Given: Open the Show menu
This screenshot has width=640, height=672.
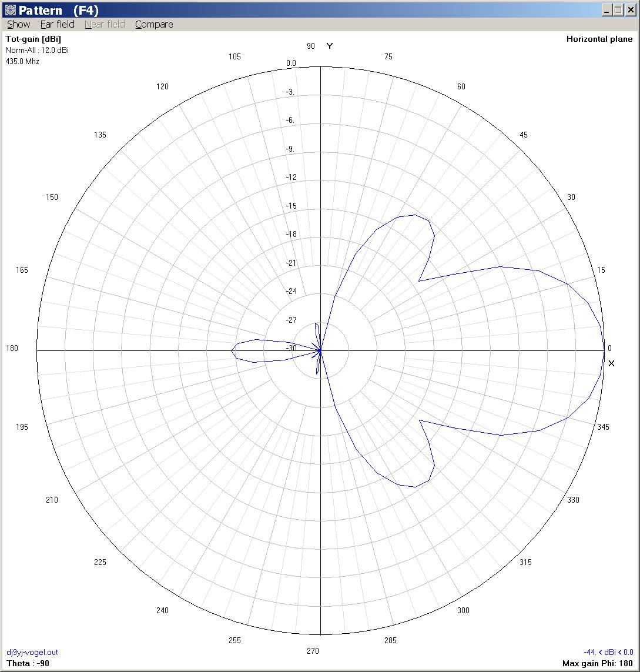Looking at the screenshot, I should (18, 25).
